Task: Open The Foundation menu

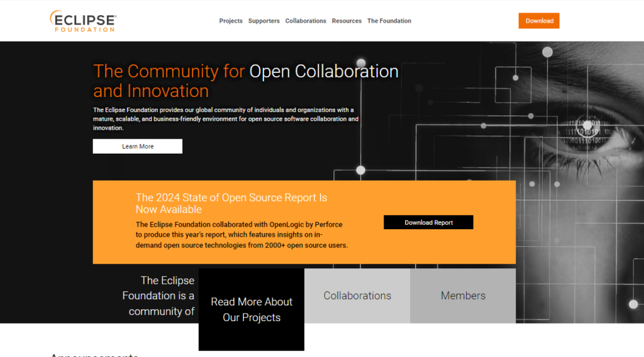Action: [389, 21]
